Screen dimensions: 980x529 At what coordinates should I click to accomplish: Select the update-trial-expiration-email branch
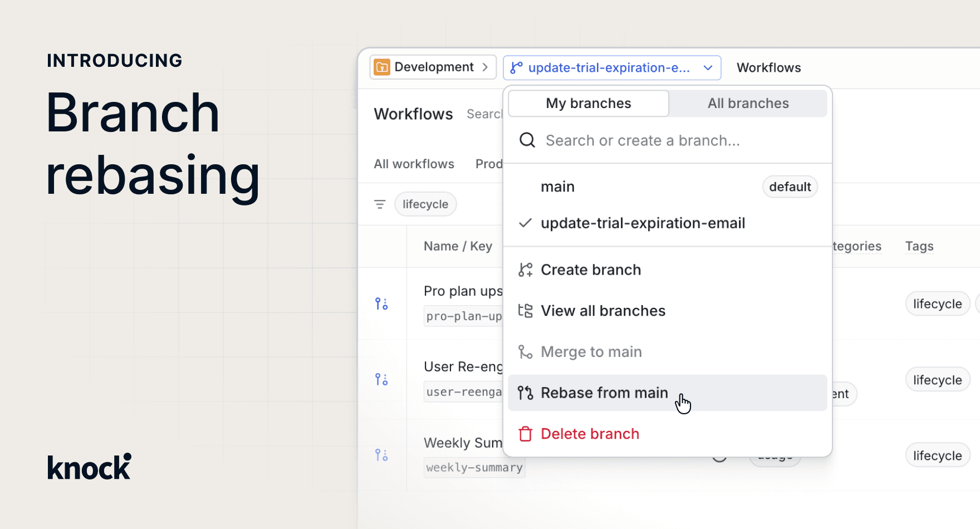668,223
